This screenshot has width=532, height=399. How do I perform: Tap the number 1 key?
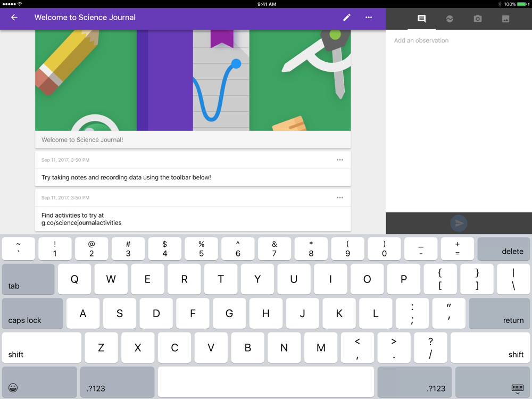click(x=55, y=248)
